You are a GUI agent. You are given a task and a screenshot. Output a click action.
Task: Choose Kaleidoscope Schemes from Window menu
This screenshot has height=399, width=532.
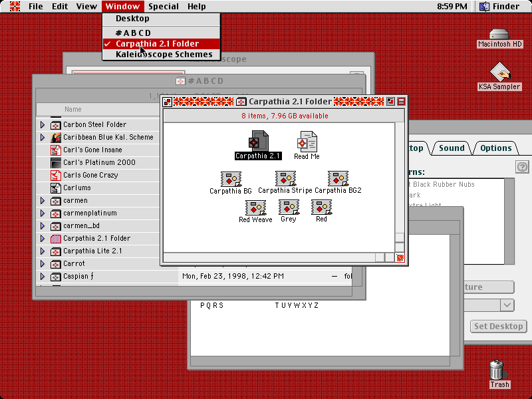pyautogui.click(x=162, y=55)
